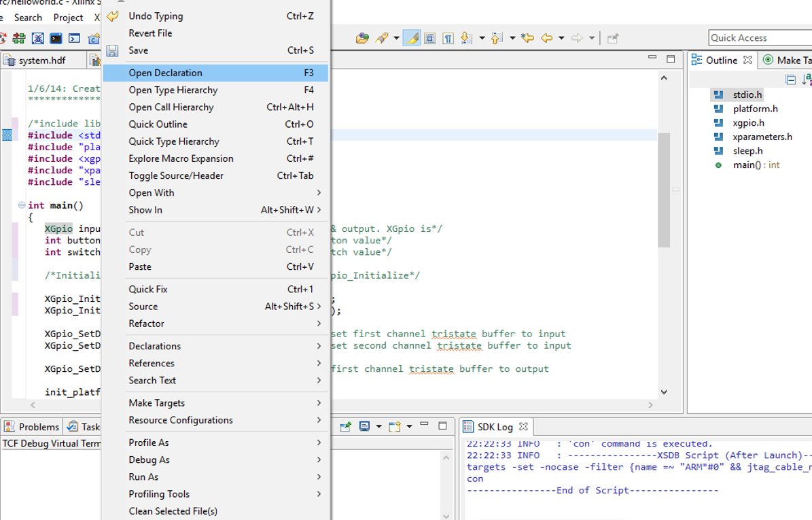Click the Open Type toolbar icon

362,38
